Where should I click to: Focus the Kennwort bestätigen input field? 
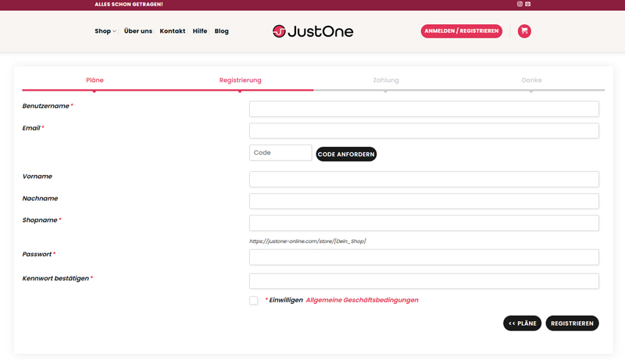[x=423, y=281]
